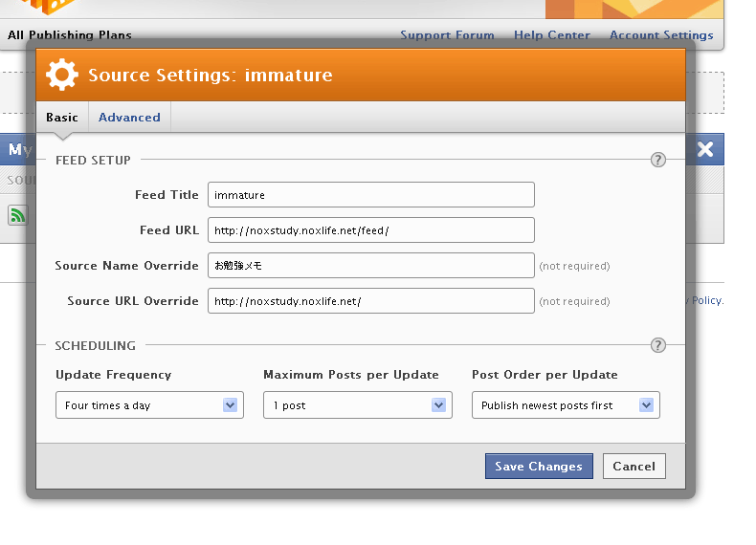
Task: Click the green RSS feed icon
Action: click(17, 215)
